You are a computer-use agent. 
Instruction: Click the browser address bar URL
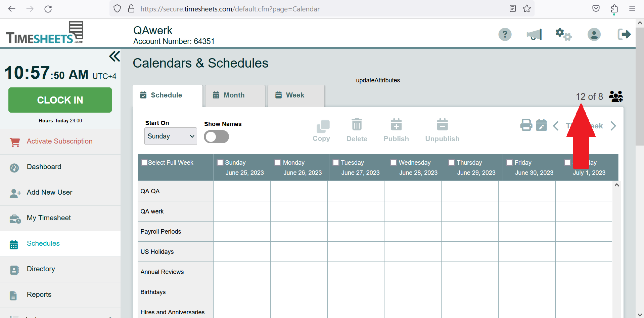230,9
